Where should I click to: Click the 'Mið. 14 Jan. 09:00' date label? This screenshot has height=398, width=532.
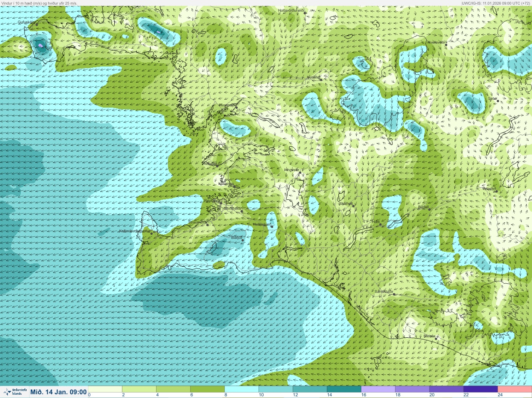[x=59, y=392]
